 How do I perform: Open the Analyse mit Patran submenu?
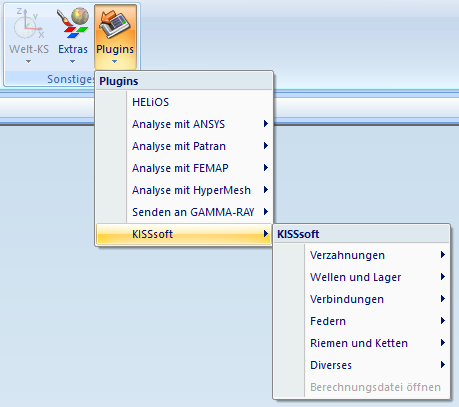click(184, 146)
